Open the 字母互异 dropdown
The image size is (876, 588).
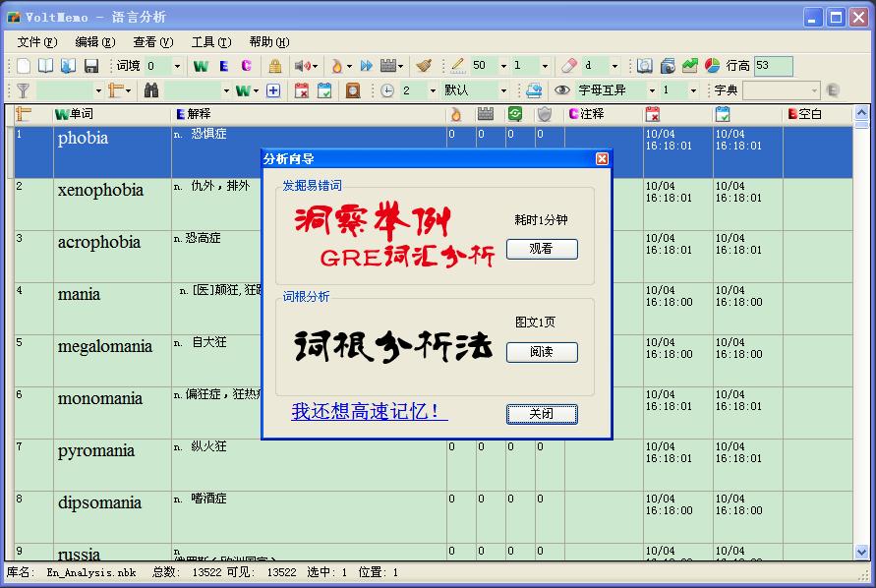[648, 90]
